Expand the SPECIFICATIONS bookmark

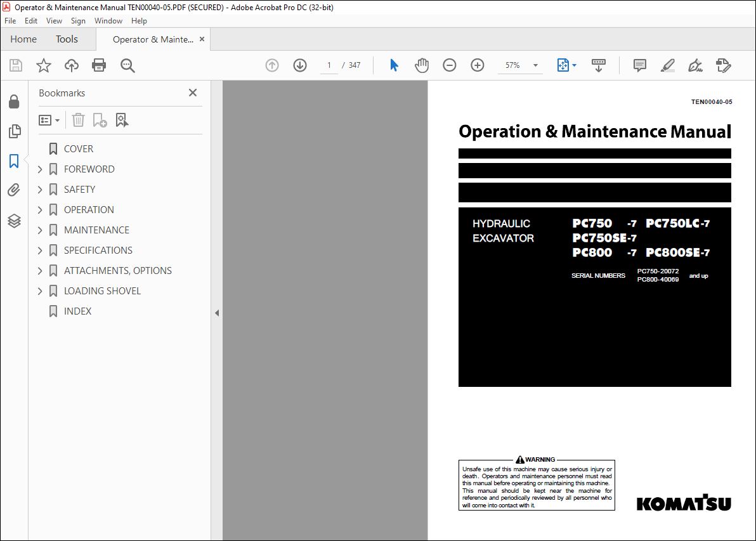(40, 251)
